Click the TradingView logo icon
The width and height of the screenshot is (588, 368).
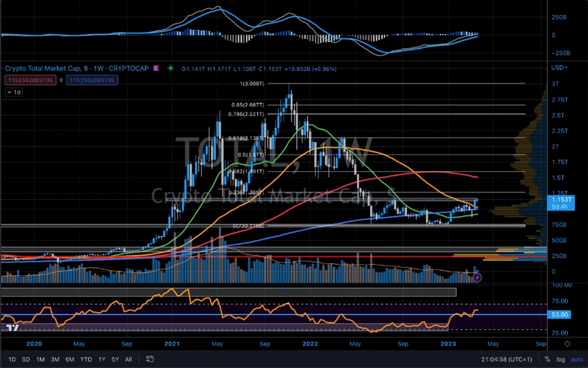[13, 328]
